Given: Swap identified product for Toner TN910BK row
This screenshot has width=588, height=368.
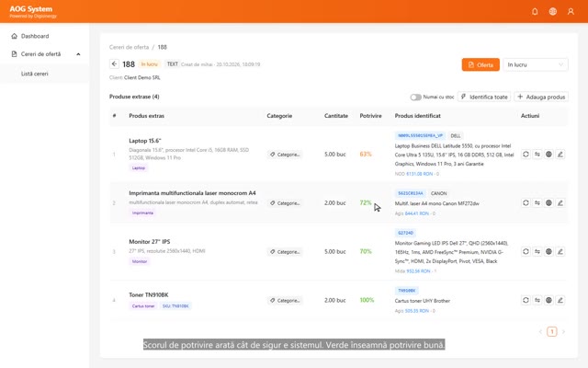Looking at the screenshot, I should coord(537,300).
